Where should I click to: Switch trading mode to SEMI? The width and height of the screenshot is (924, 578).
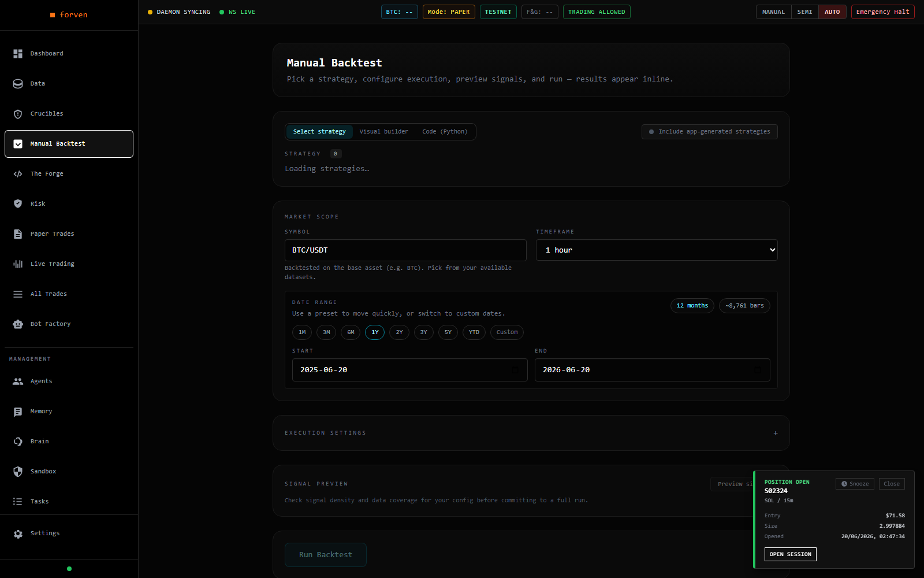point(804,12)
